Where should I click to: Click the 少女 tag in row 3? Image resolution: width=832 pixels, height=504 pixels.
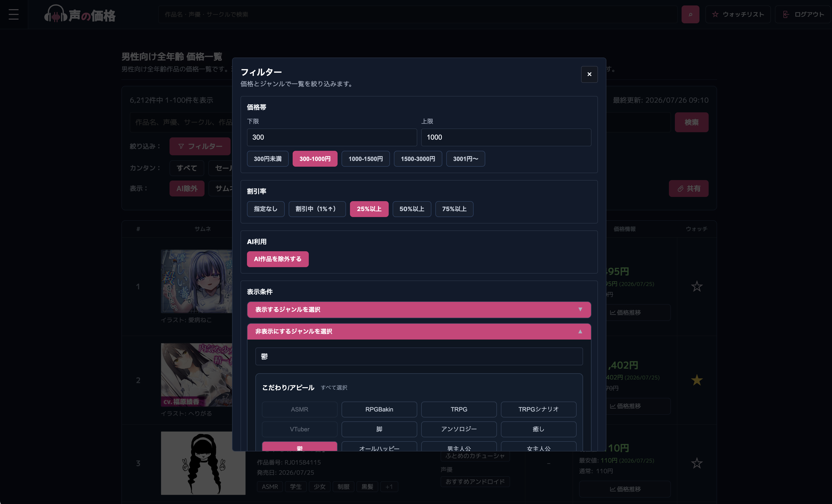click(319, 486)
